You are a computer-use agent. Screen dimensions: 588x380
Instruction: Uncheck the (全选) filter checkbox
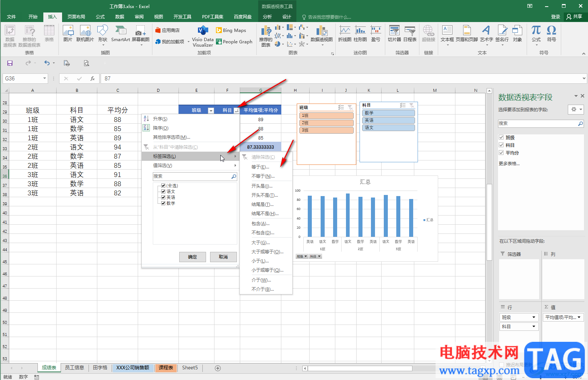(x=163, y=186)
